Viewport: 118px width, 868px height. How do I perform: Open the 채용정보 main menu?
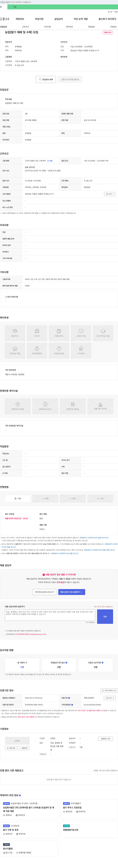pos(20,19)
